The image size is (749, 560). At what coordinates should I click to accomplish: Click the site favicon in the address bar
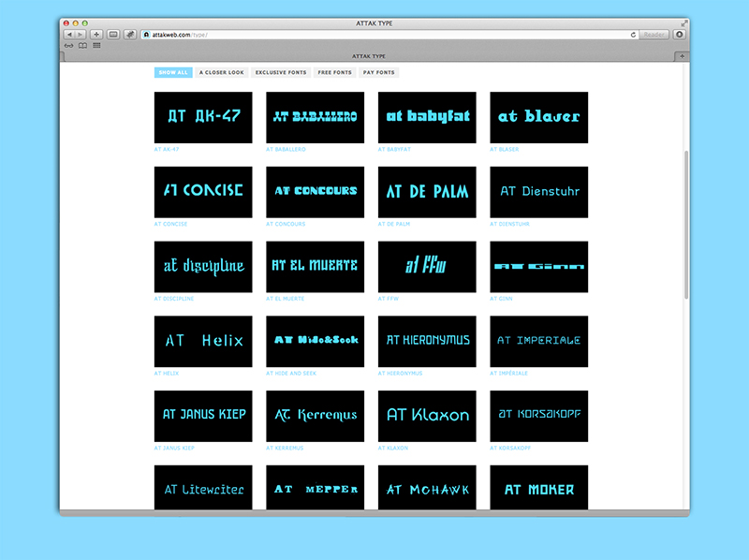coord(147,35)
